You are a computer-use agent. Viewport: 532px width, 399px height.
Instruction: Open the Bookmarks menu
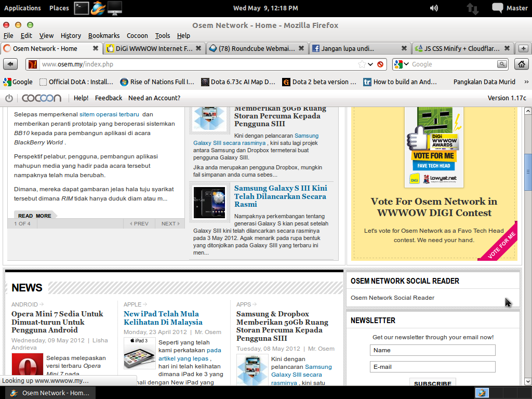pos(104,36)
